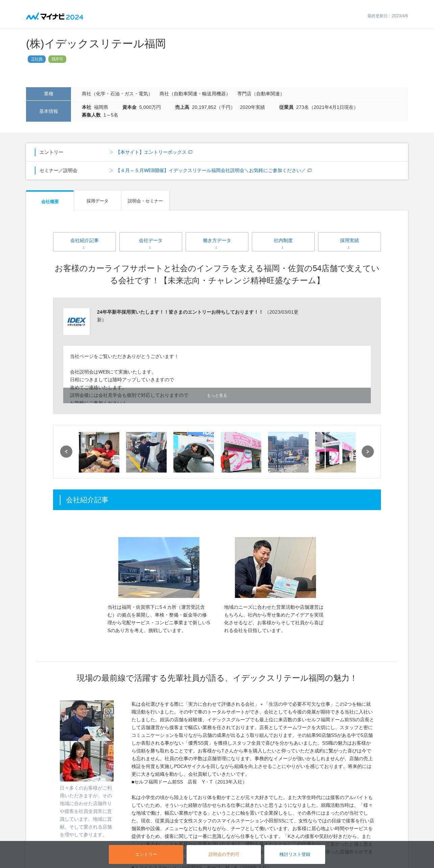Click the 正社員 tag badge
Viewport: 434px width, 868px height.
(37, 59)
